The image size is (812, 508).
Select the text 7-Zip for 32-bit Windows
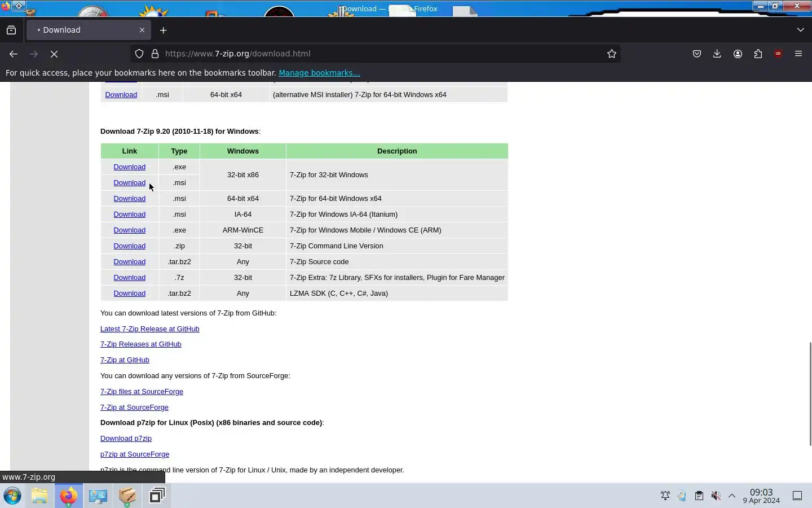point(329,174)
